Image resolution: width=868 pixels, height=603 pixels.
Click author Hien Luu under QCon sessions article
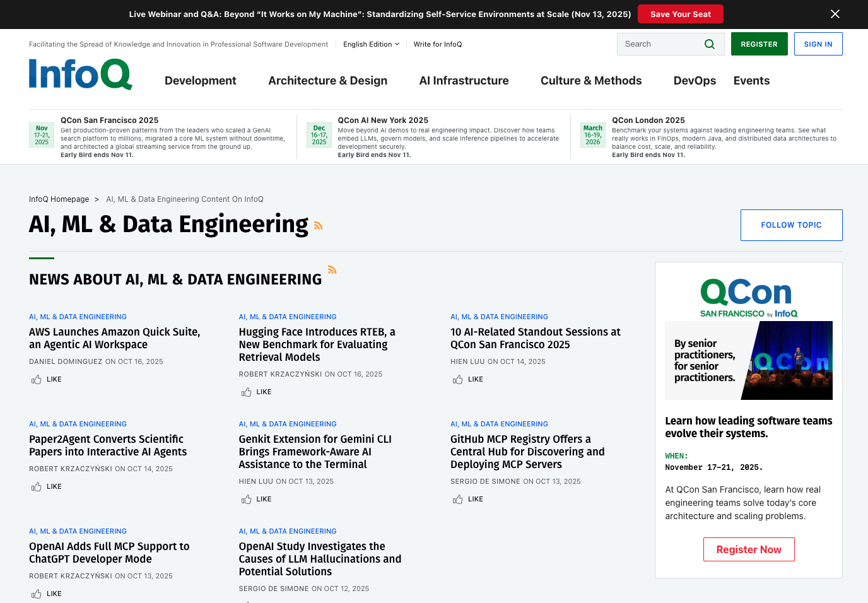pyautogui.click(x=467, y=361)
